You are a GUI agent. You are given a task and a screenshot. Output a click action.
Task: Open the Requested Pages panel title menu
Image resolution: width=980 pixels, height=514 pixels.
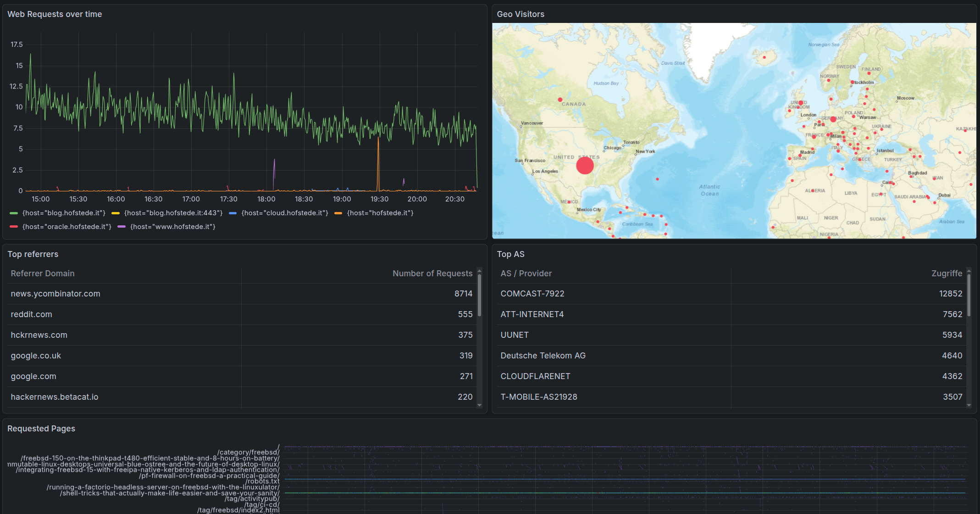41,429
